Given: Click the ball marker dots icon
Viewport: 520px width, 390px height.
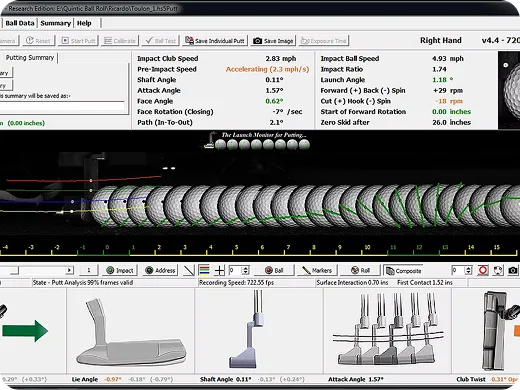Looking at the screenshot, I should click(498, 270).
